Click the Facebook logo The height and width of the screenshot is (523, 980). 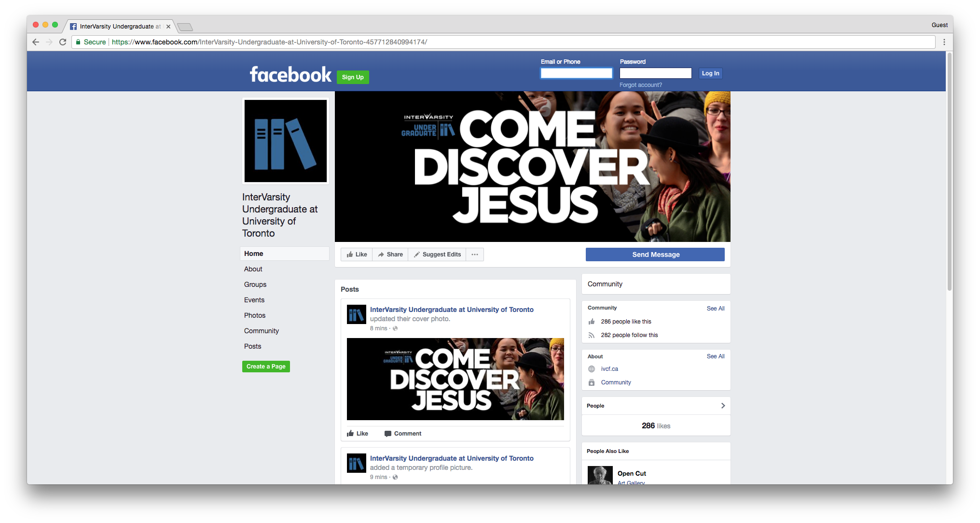tap(290, 74)
